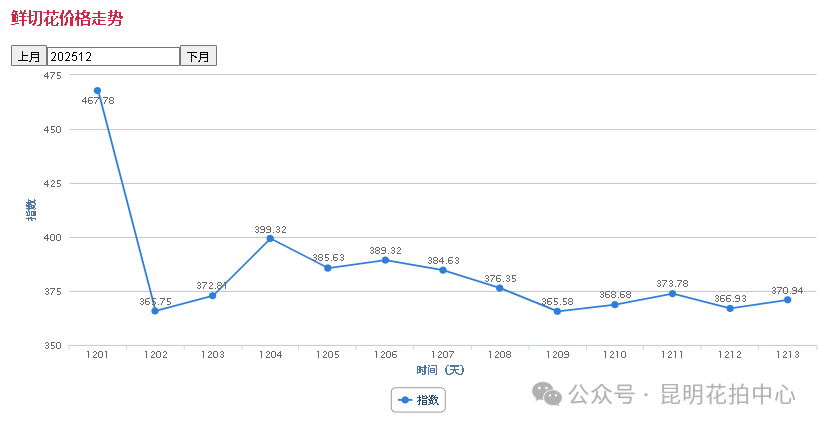The height and width of the screenshot is (427, 822).
Task: Select the 1202 data point at 365.75
Action: click(x=155, y=311)
